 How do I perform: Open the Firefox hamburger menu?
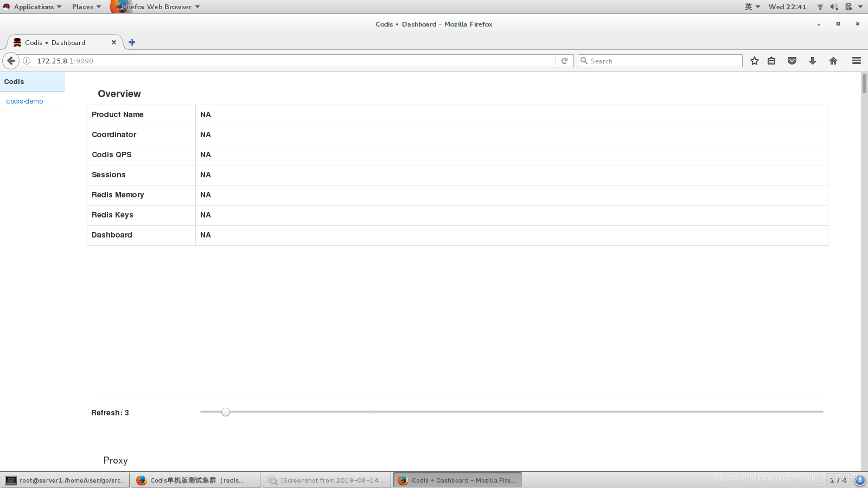pyautogui.click(x=857, y=61)
